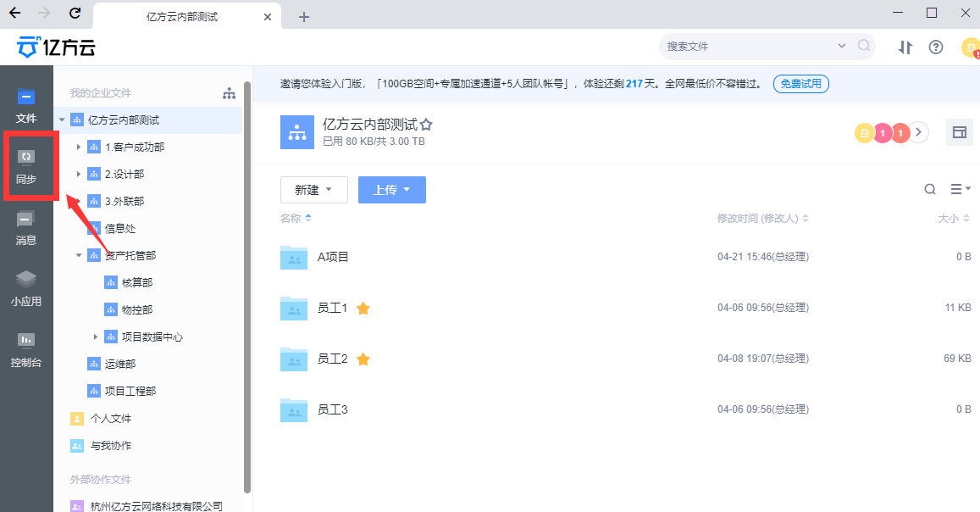
Task: Expand the 1.客户成功部 tree node
Action: click(x=78, y=147)
